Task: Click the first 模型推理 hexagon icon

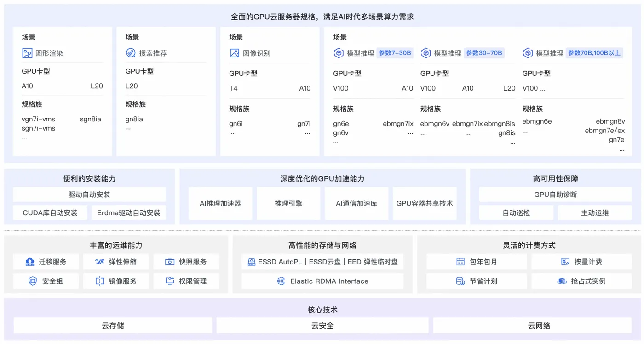Action: 338,53
